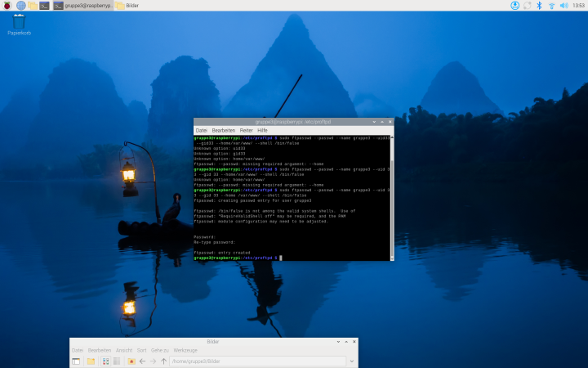Click the volume speaker icon
The width and height of the screenshot is (588, 368).
coord(563,6)
